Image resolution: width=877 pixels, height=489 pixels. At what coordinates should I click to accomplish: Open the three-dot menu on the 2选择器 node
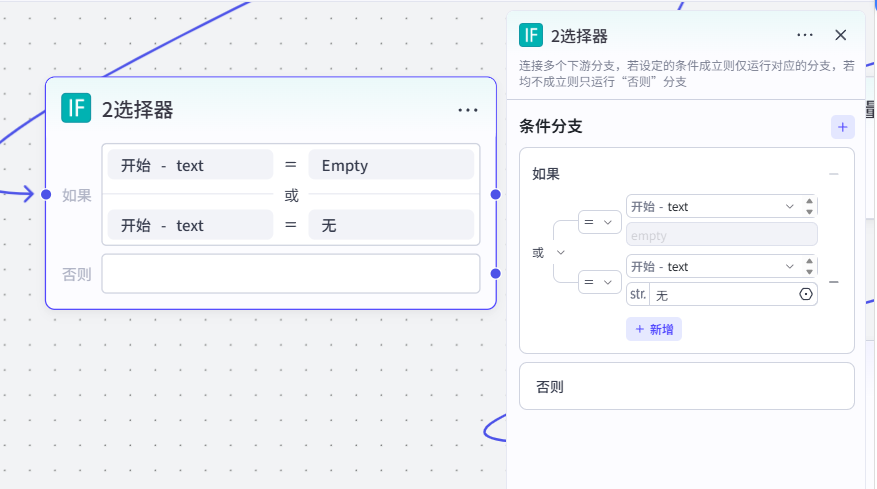468,110
